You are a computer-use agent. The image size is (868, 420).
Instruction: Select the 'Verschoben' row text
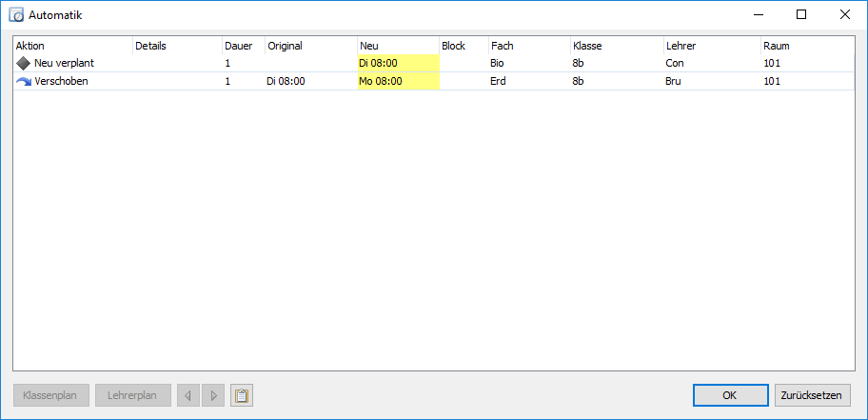[x=61, y=82]
